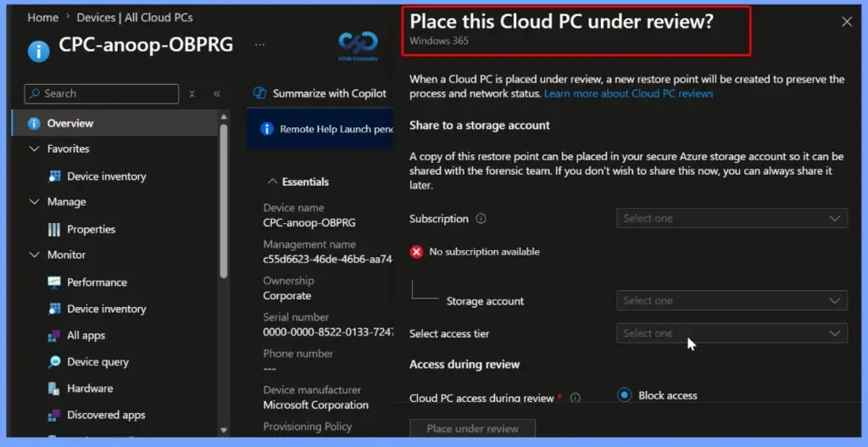Click the Performance monitor icon
868x447 pixels.
54,282
